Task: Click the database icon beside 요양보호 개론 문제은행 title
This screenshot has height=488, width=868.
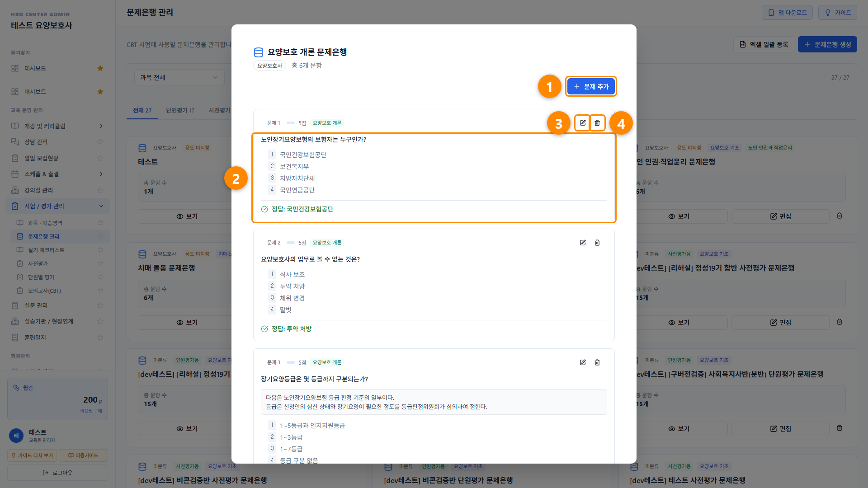Action: 259,52
